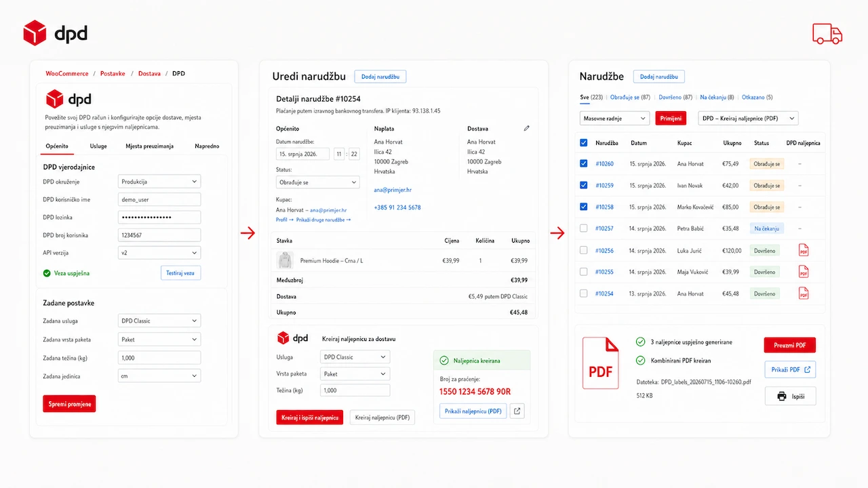This screenshot has height=488, width=868.
Task: Click Spremi promjene button
Action: tap(69, 404)
